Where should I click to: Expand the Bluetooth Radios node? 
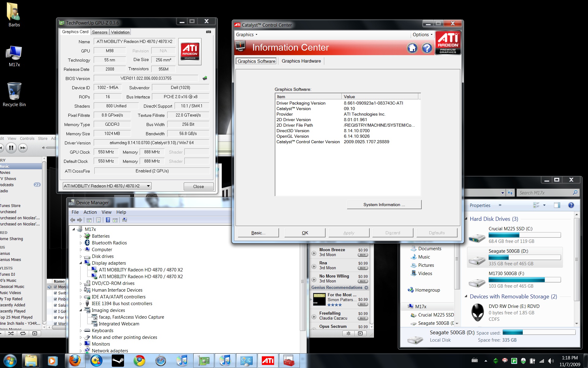click(x=81, y=243)
